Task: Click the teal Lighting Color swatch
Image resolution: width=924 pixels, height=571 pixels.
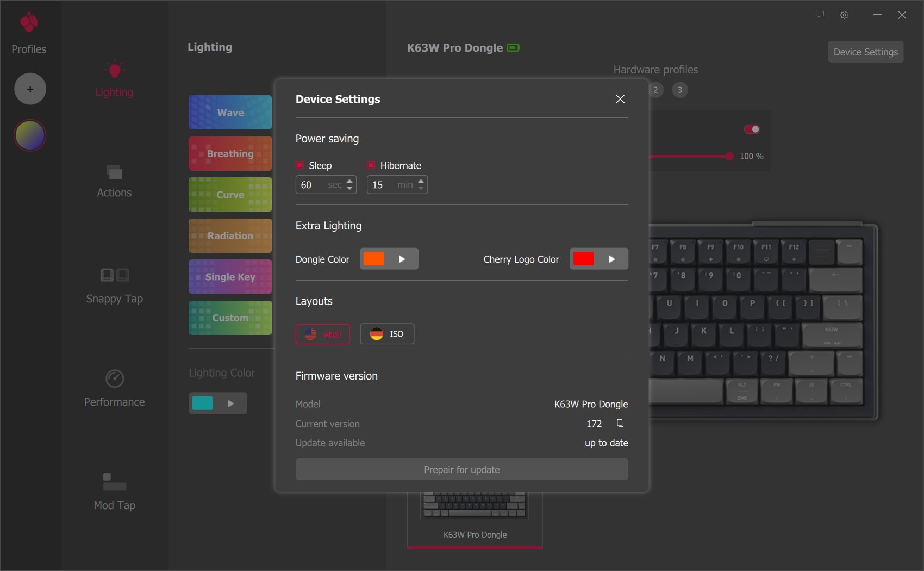Action: pos(203,404)
